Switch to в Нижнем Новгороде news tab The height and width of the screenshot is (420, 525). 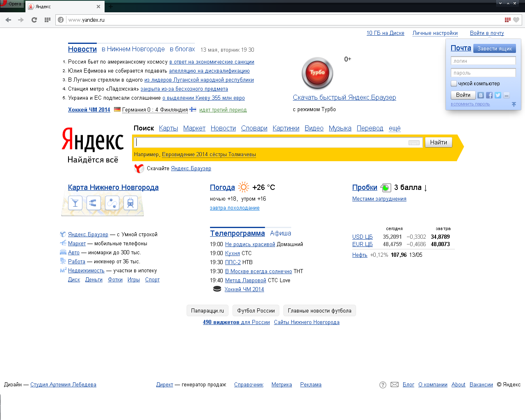pos(133,49)
